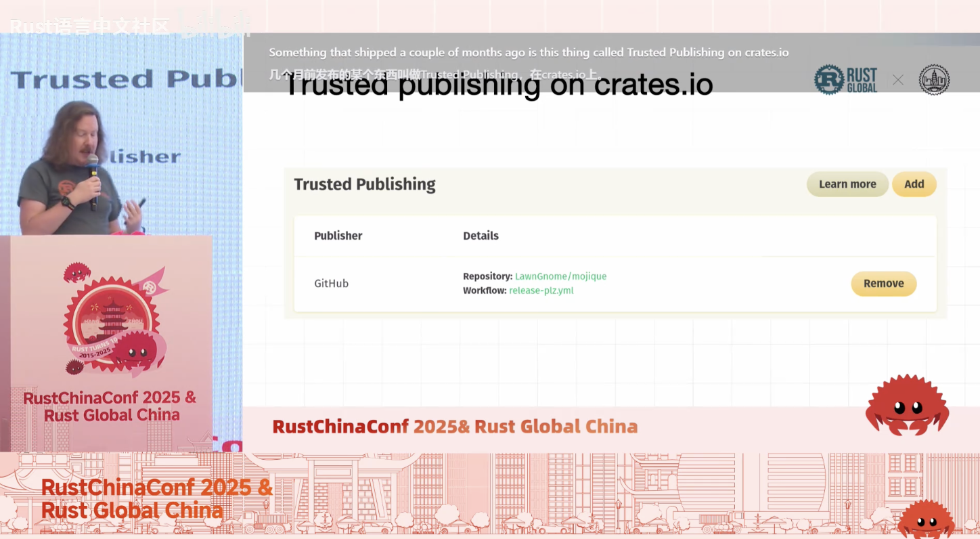The height and width of the screenshot is (539, 980).
Task: Add a new trusted publisher
Action: click(914, 184)
